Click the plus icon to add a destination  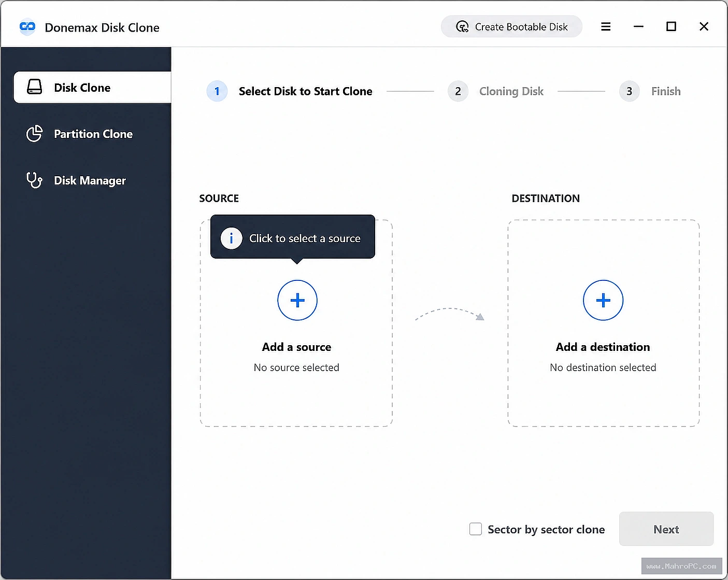point(603,300)
